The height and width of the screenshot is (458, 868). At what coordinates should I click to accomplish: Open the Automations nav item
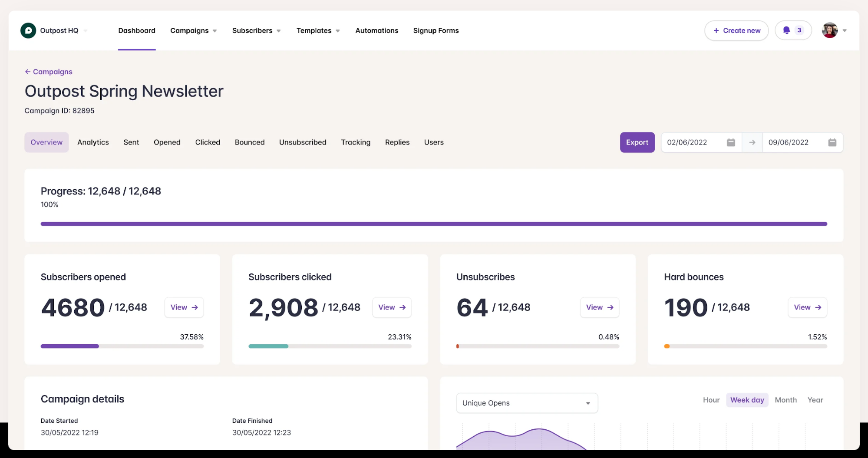tap(376, 30)
